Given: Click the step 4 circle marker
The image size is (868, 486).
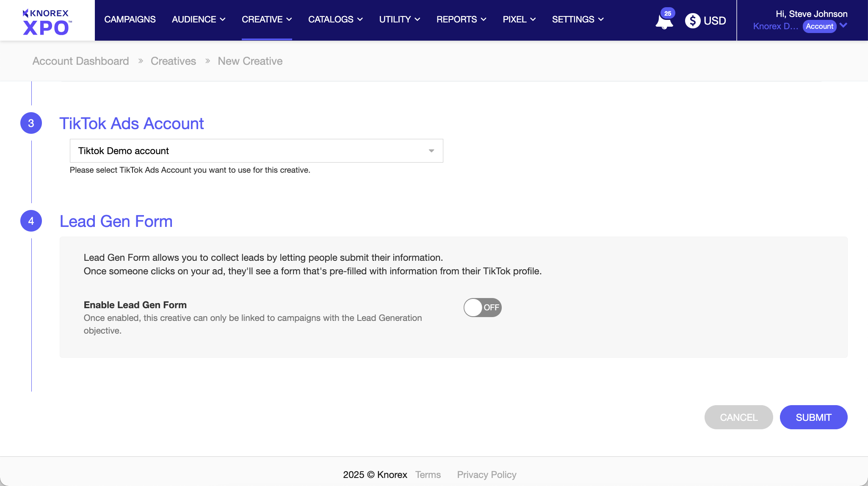Looking at the screenshot, I should coord(31,221).
